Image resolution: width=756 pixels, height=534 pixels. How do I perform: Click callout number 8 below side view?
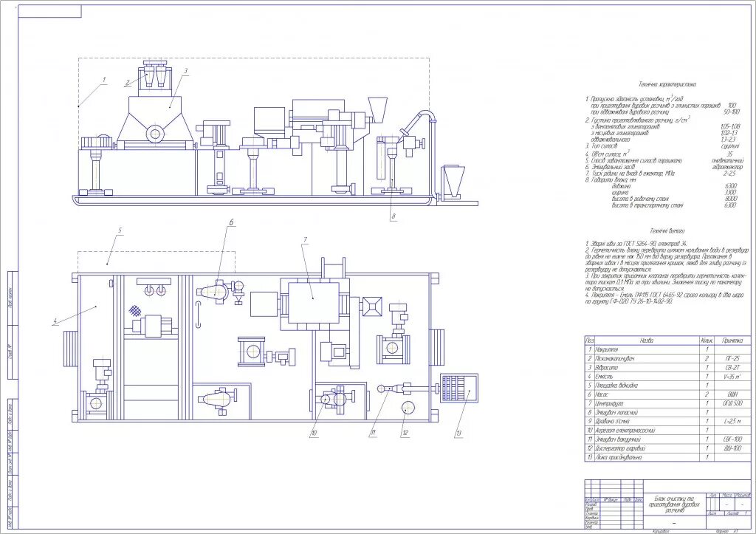click(394, 216)
